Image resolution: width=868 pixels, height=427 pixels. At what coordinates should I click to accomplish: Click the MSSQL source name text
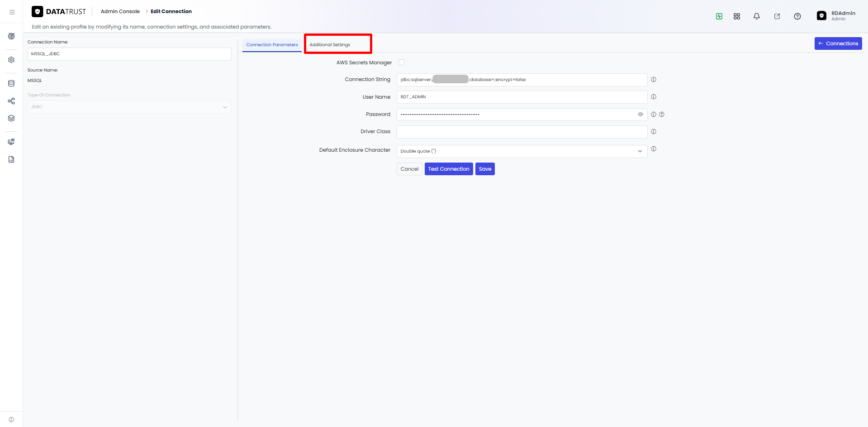click(x=35, y=81)
